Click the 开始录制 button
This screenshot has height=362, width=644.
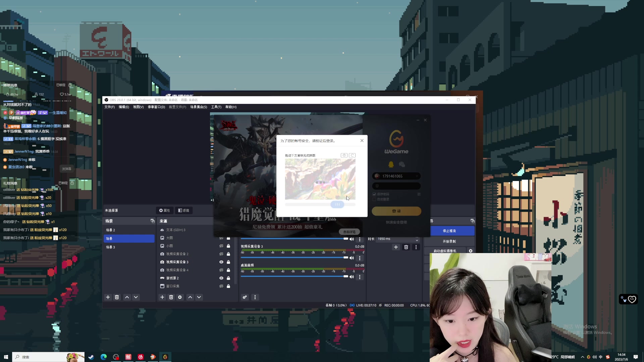[x=449, y=241]
